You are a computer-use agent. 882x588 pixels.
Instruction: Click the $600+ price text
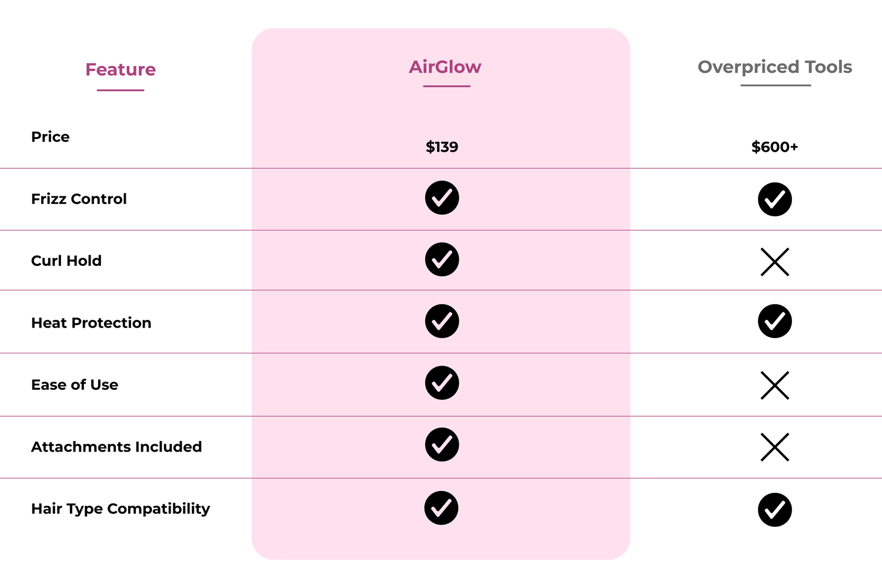[775, 147]
